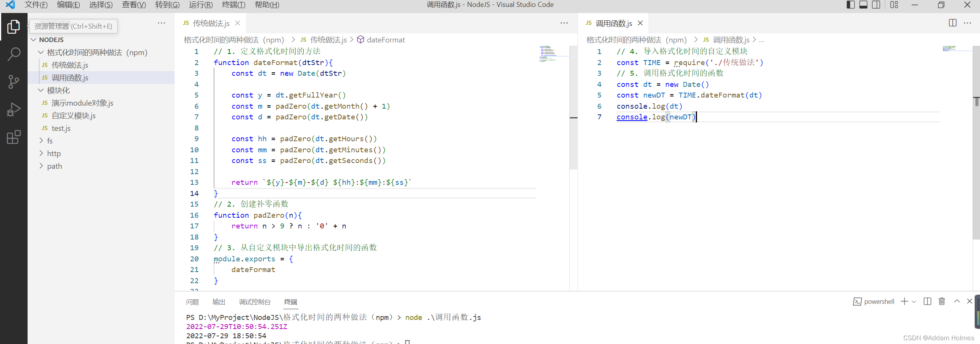Image resolution: width=980 pixels, height=344 pixels.
Task: Open the 帮助(H) menu
Action: [267, 5]
